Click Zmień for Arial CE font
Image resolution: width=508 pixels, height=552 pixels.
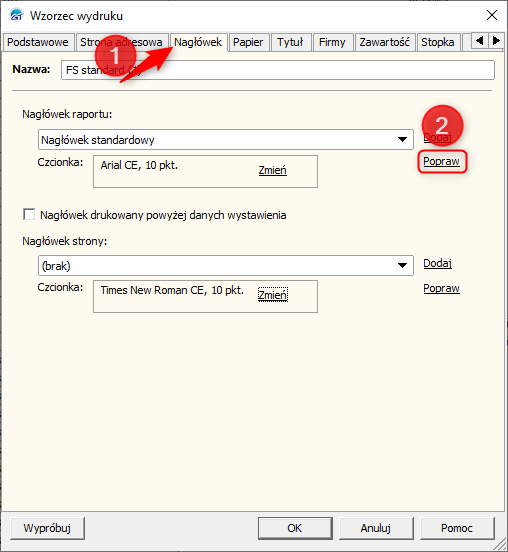(x=273, y=170)
